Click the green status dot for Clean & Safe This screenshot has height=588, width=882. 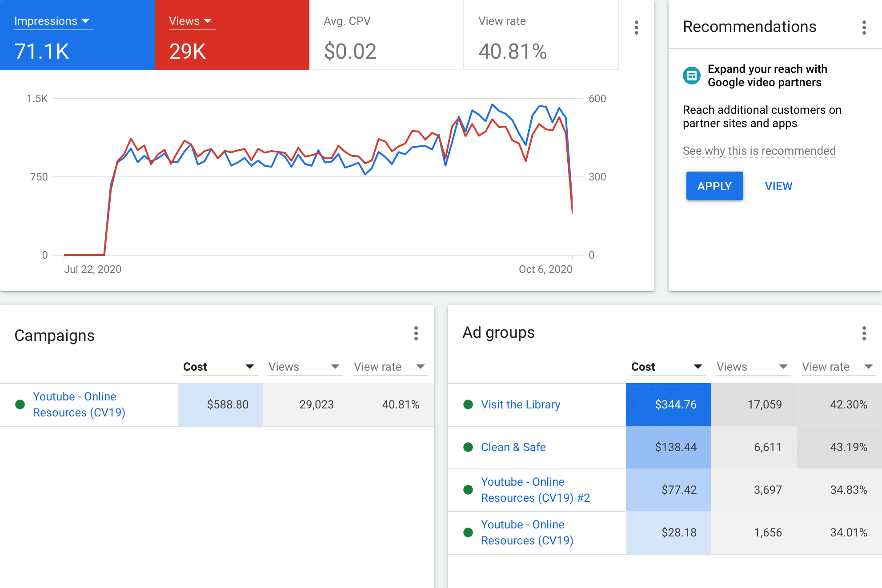click(x=468, y=447)
